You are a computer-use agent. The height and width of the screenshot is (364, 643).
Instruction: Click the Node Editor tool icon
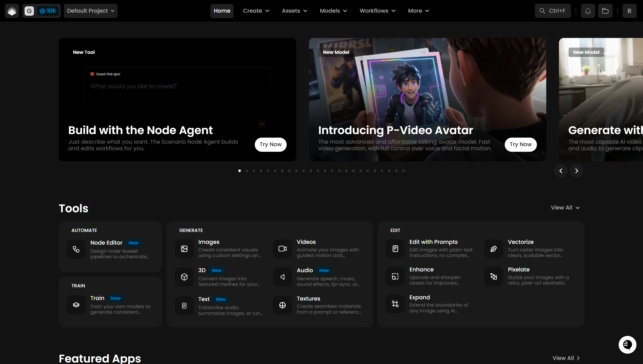point(76,249)
